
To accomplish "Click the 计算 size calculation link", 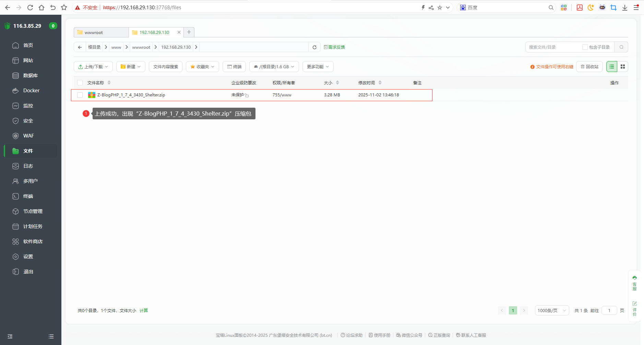I will (x=144, y=310).
